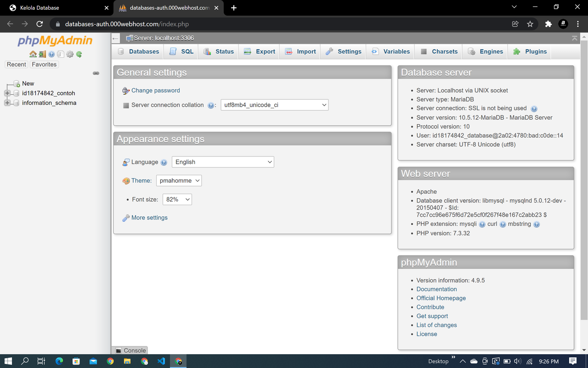
Task: Open the Engines tab
Action: 486,52
